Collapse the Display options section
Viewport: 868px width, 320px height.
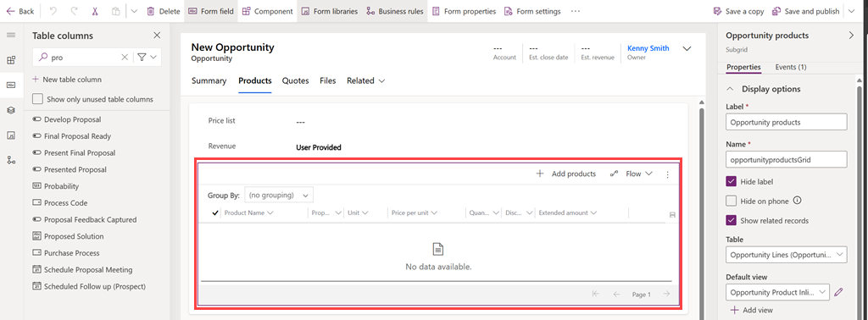pos(730,89)
